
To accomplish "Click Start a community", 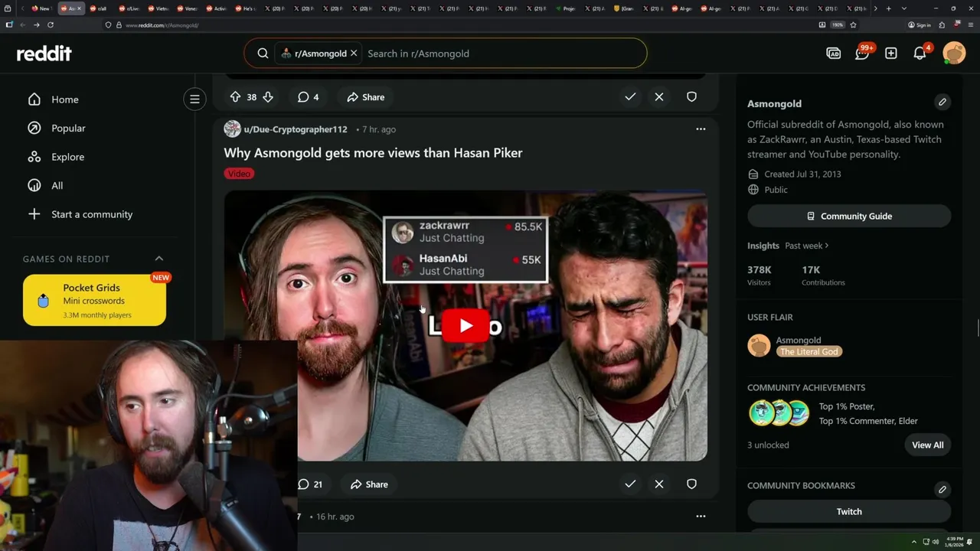I will coord(92,214).
